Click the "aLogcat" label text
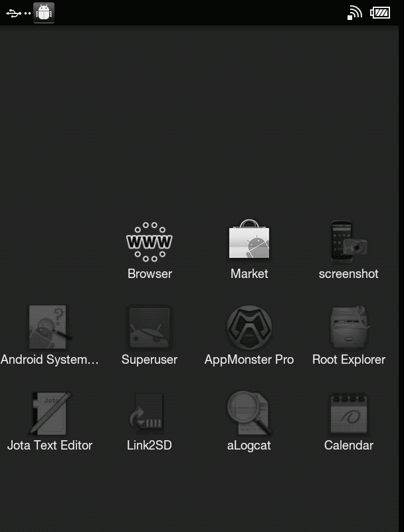Image resolution: width=404 pixels, height=532 pixels. click(249, 446)
